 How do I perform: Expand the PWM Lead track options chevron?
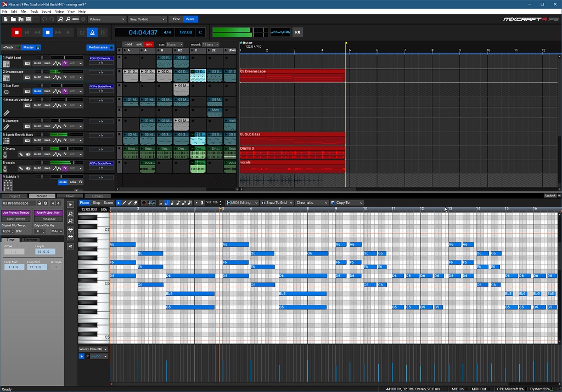[x=80, y=63]
